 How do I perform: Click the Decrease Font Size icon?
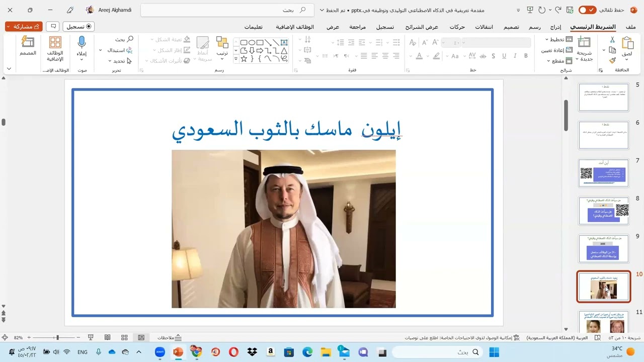[425, 43]
